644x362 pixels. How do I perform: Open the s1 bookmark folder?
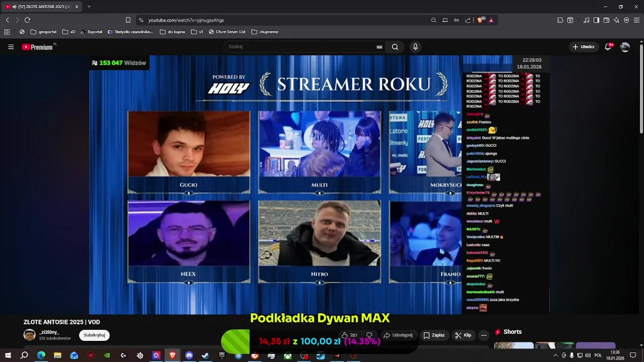pos(197,32)
